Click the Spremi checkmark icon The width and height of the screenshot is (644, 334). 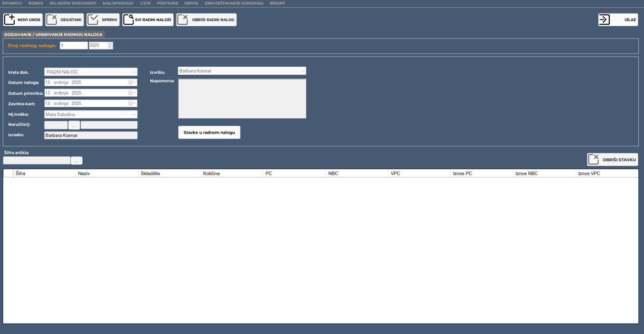(93, 20)
